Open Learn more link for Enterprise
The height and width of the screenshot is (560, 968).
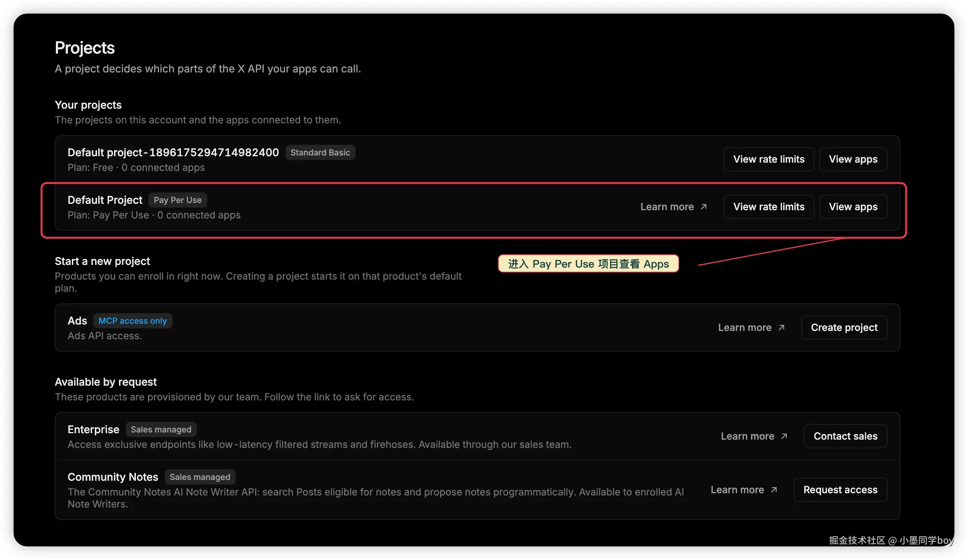click(x=748, y=436)
